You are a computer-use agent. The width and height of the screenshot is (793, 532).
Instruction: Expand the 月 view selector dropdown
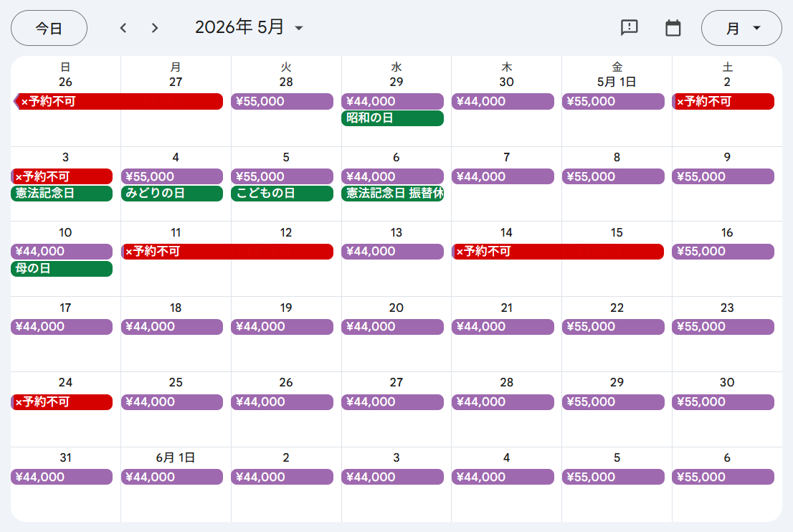(x=741, y=28)
